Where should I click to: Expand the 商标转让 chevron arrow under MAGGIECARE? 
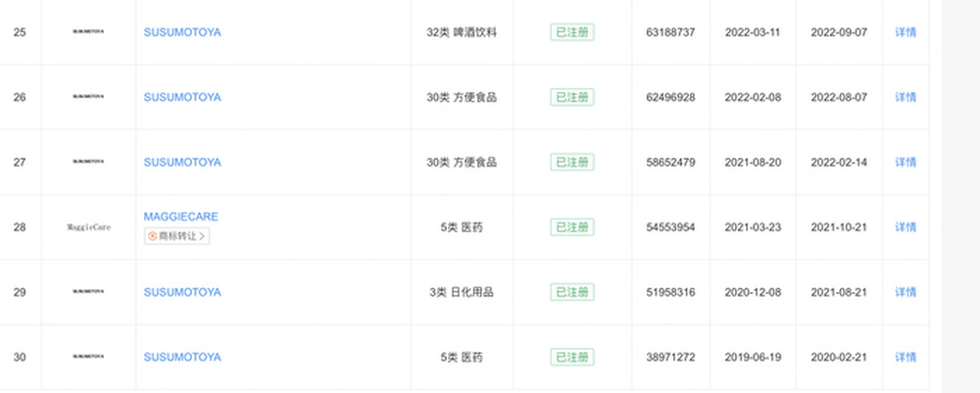point(203,236)
